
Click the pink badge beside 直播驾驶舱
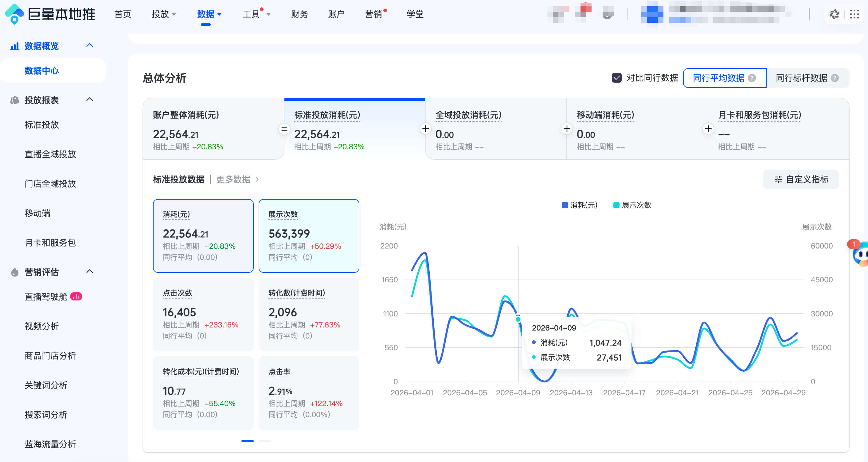click(76, 296)
